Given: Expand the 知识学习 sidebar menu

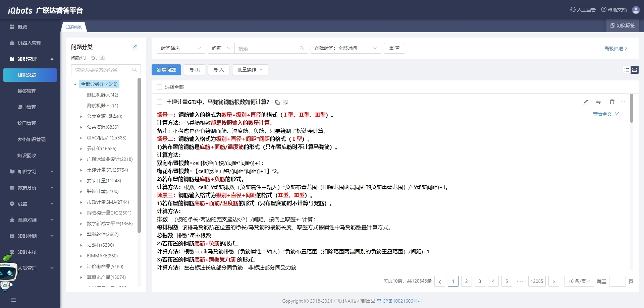Looking at the screenshot, I should (x=30, y=172).
